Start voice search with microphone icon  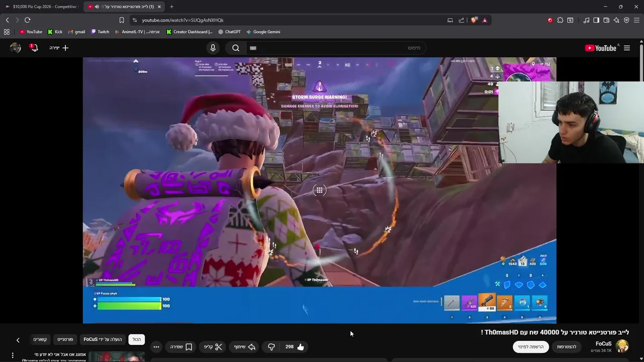(x=213, y=48)
